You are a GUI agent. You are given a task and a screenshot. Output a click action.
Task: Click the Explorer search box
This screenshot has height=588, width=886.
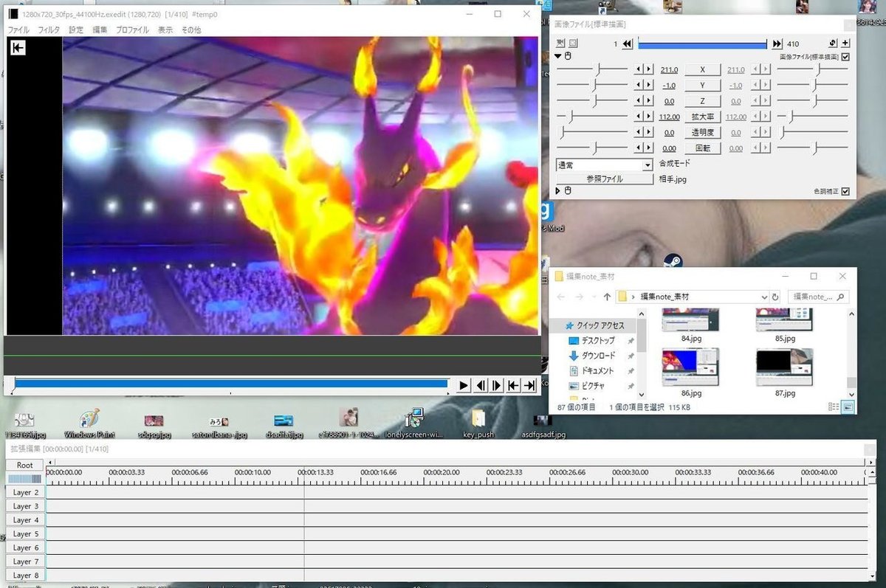tap(819, 297)
